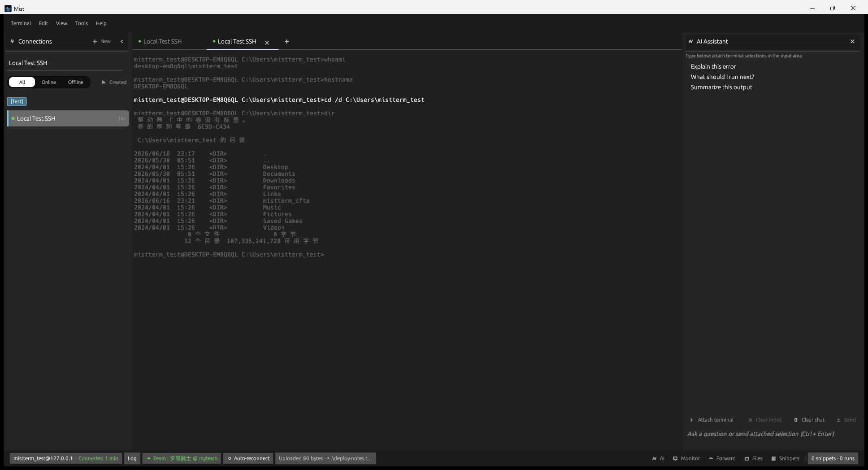Screen dimensions: 868x470
Task: Click mistterm_test@127.0.0.1 connection status
Action: [x=66, y=458]
